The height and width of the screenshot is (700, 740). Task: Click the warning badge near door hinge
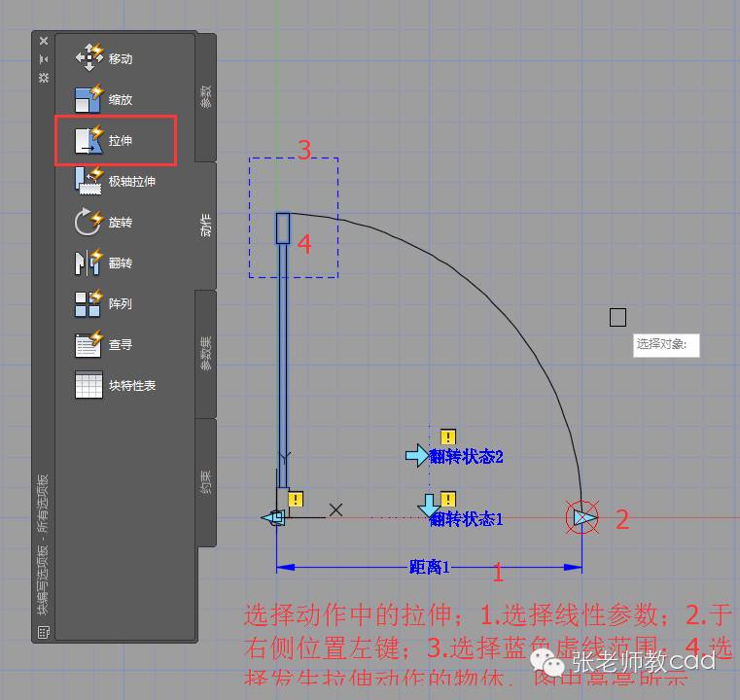click(x=296, y=499)
